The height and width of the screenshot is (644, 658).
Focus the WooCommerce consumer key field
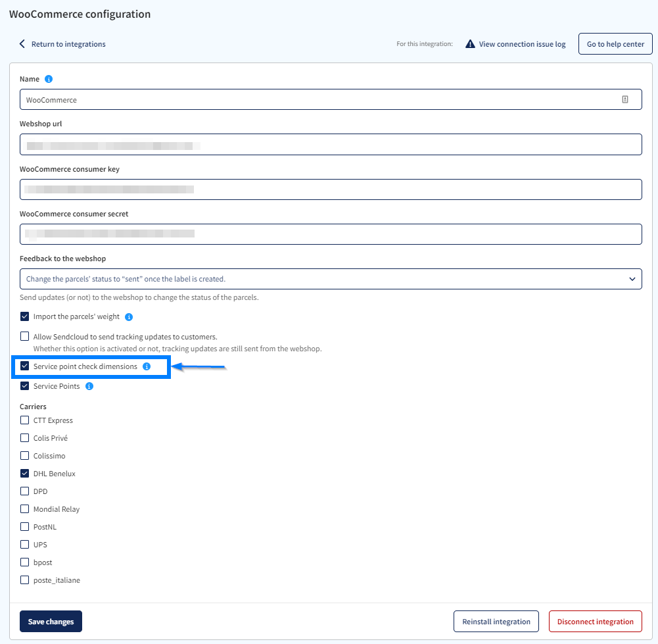coord(331,189)
